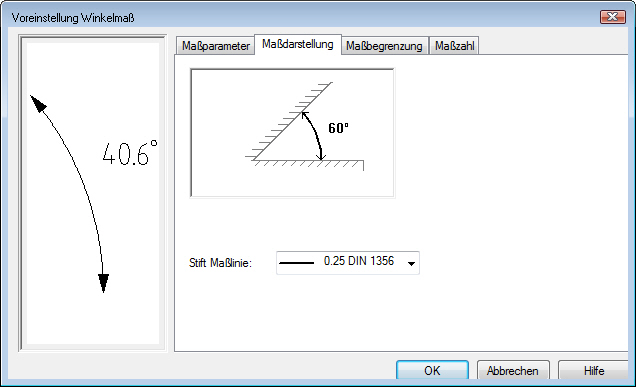
Task: Click the 60° angle illustration image
Action: point(292,133)
